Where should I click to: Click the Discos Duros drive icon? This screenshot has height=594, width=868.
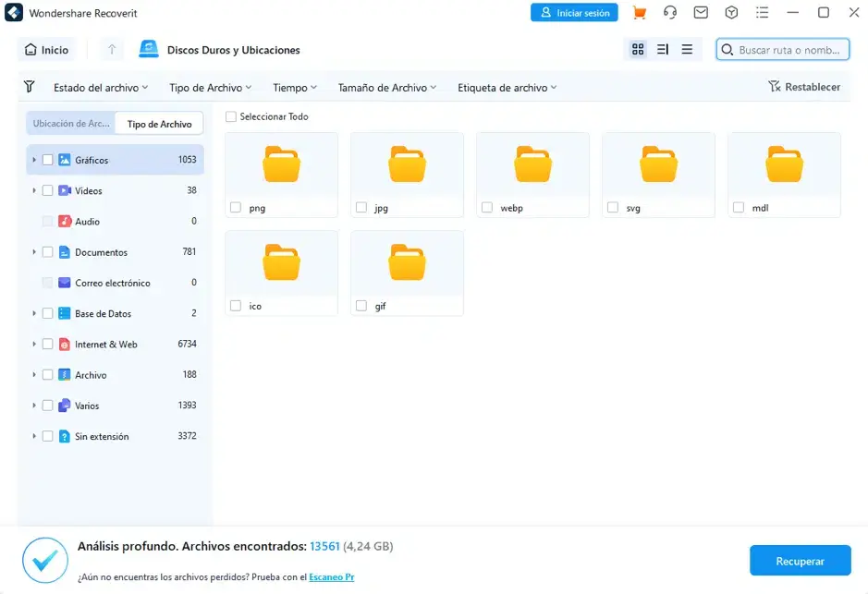point(148,49)
